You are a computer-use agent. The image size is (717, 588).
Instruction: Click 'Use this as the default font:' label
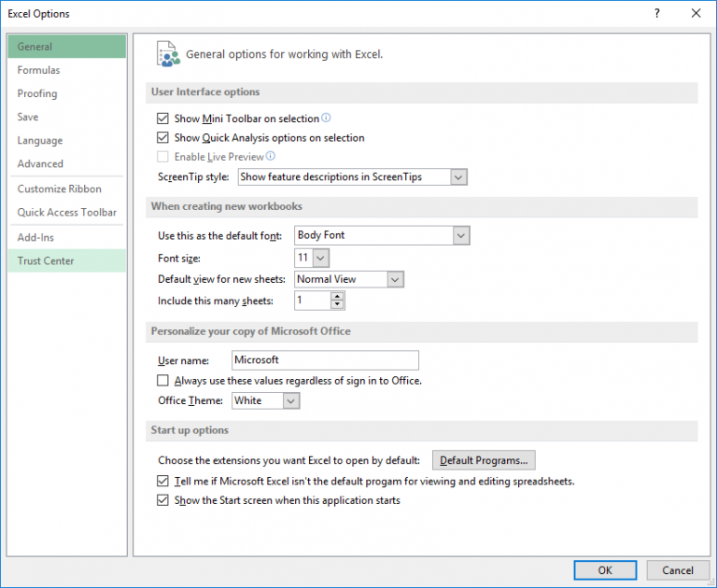click(220, 236)
